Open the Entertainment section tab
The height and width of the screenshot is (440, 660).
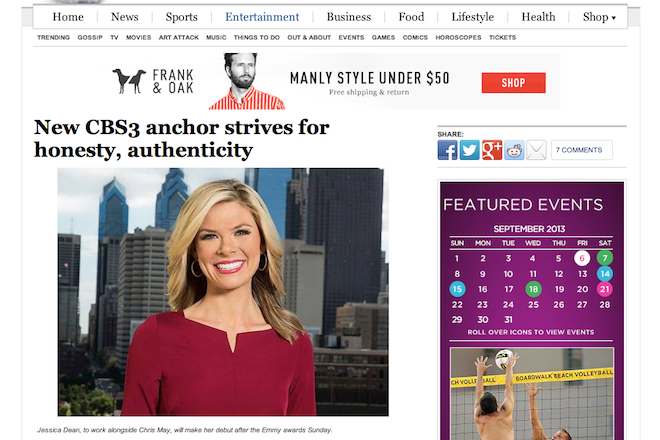pos(262,17)
